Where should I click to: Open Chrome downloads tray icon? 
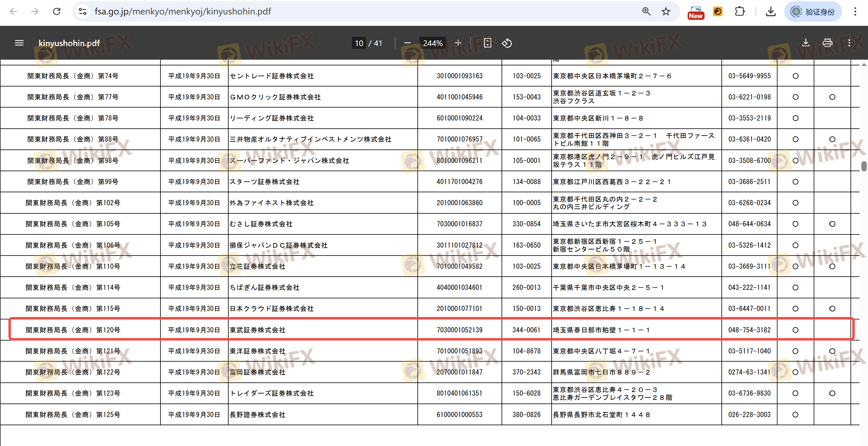pyautogui.click(x=770, y=11)
